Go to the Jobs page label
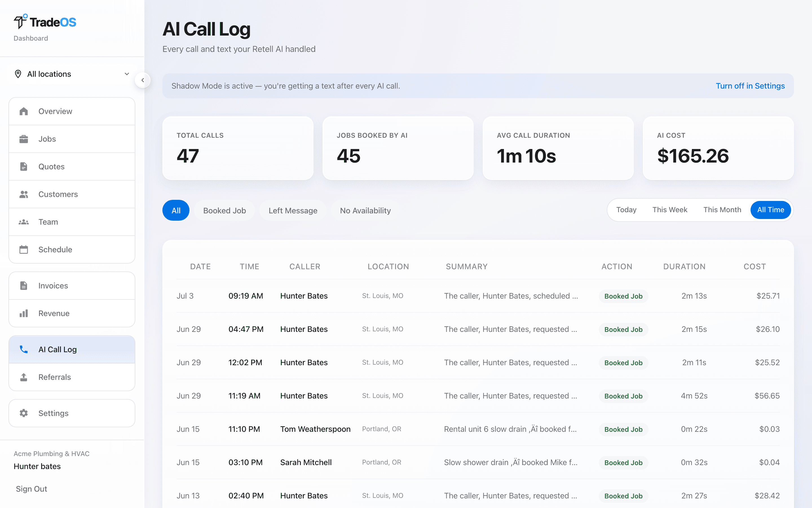This screenshot has height=508, width=812. pyautogui.click(x=47, y=139)
